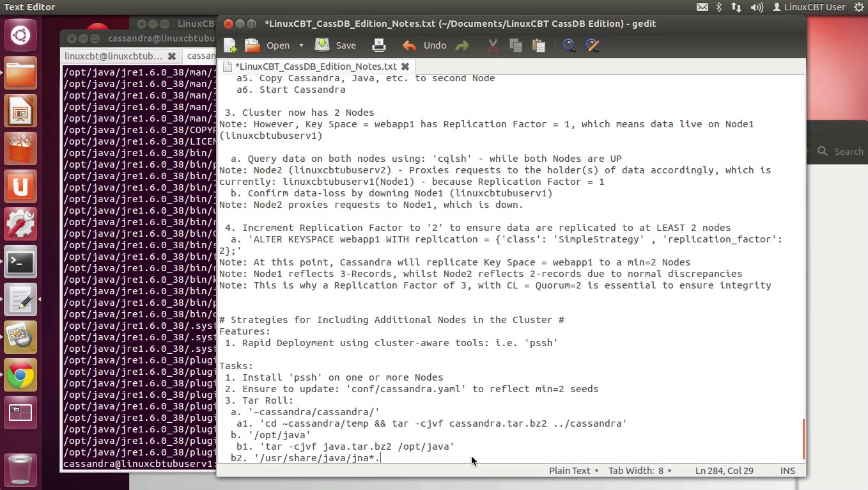The image size is (868, 490).
Task: Click text "b2. '/usr/share/java/jna*."
Action: [306, 458]
